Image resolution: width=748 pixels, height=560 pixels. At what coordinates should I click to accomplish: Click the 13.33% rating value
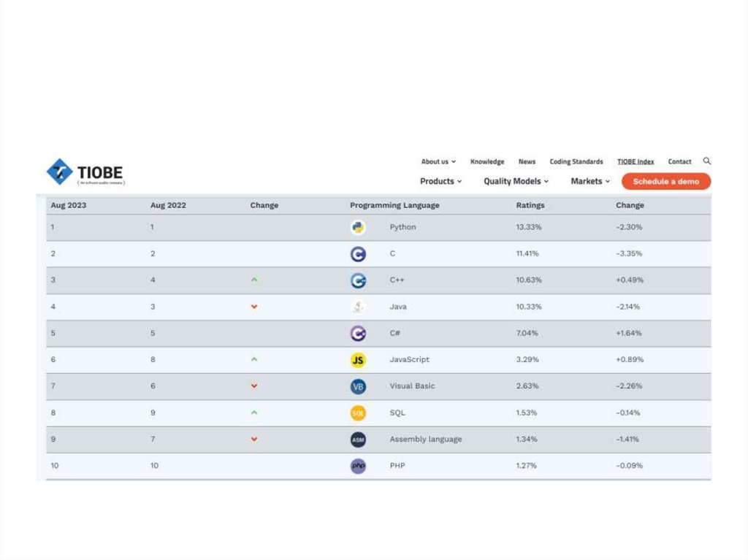coord(529,227)
